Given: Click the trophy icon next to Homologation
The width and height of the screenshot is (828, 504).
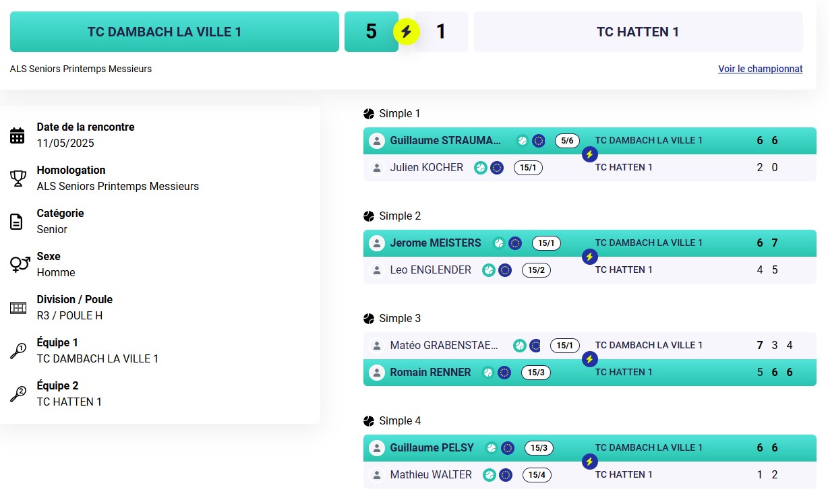Looking at the screenshot, I should coord(18,179).
